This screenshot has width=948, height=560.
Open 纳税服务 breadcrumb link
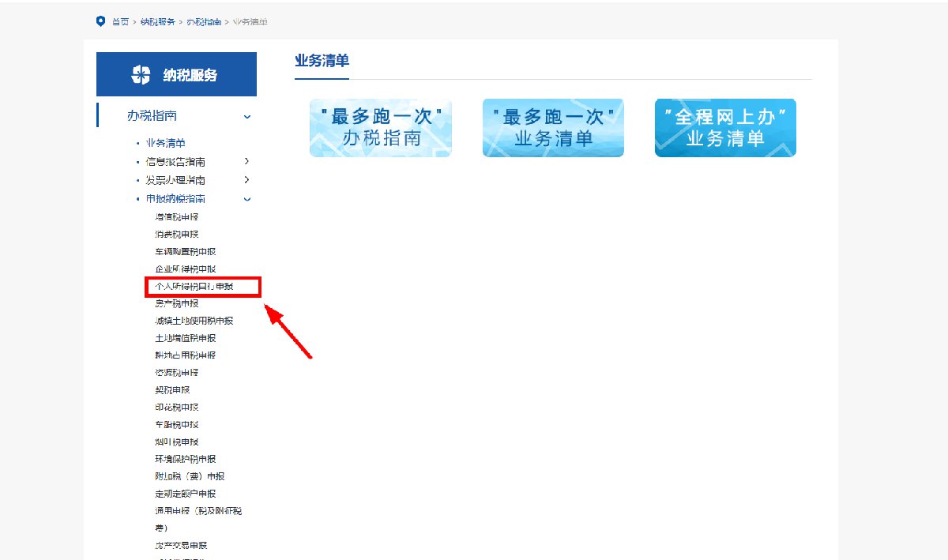[158, 21]
